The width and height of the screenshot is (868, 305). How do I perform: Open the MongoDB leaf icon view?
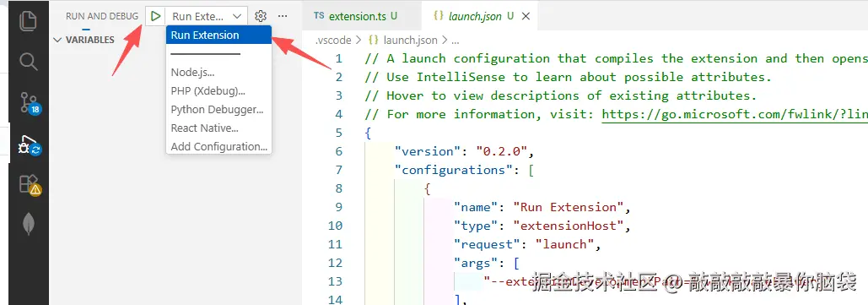click(28, 224)
